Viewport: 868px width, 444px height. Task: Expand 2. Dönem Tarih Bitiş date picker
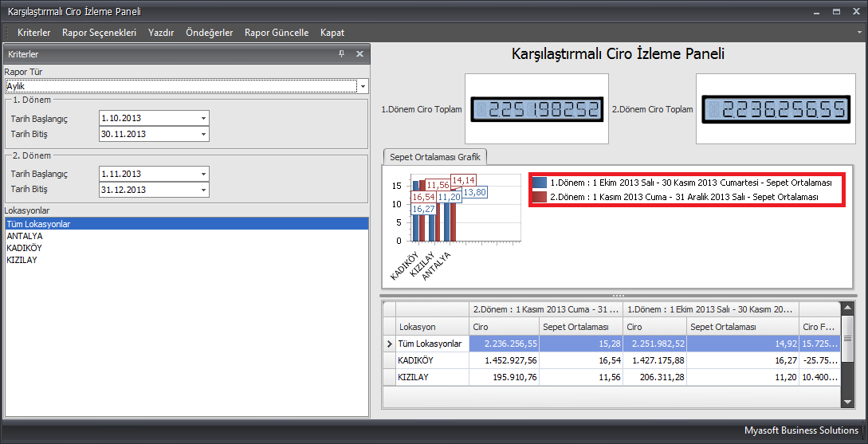203,190
